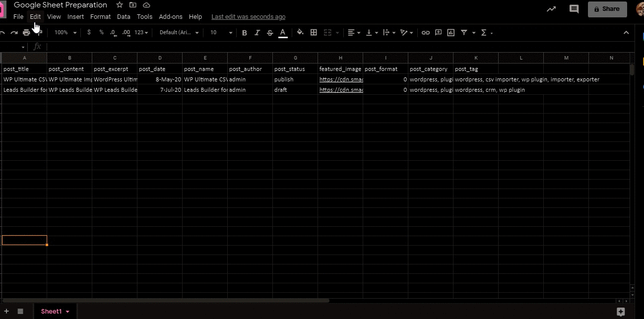Select column H header
Image resolution: width=644 pixels, height=319 pixels.
340,58
